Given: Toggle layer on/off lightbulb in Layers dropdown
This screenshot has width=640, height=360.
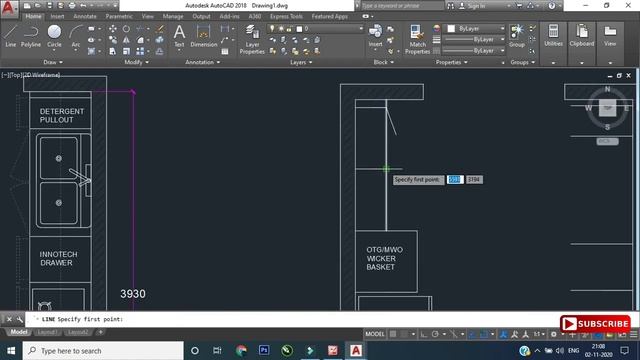Looking at the screenshot, I should pyautogui.click(x=272, y=29).
